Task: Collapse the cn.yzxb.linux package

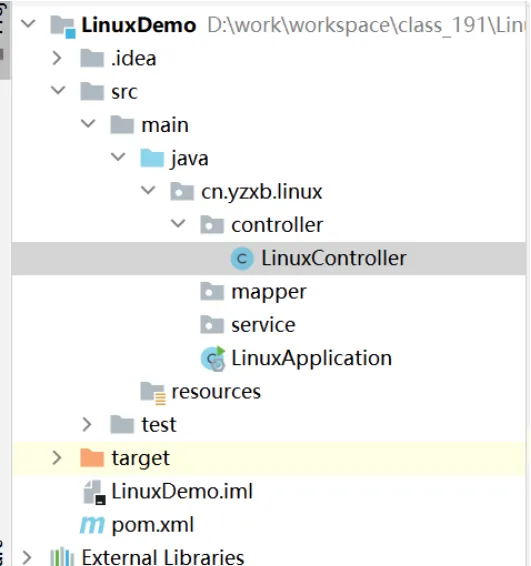Action: [x=148, y=191]
